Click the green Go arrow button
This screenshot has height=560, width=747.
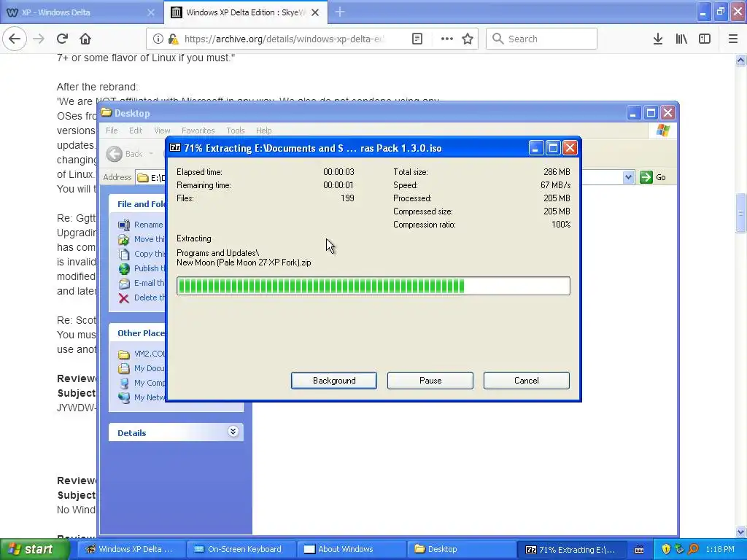[646, 178]
